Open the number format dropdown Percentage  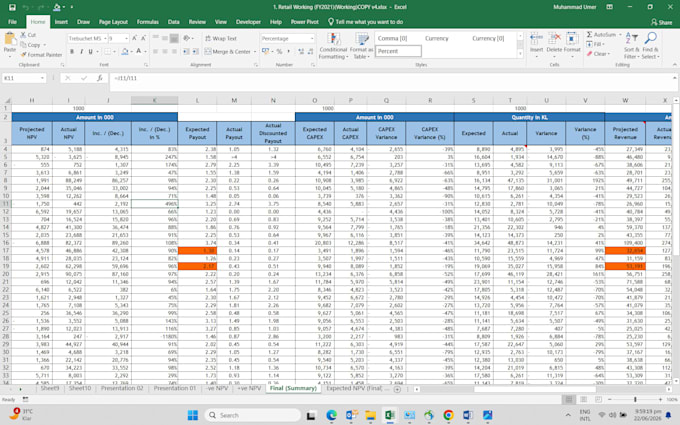[312, 39]
